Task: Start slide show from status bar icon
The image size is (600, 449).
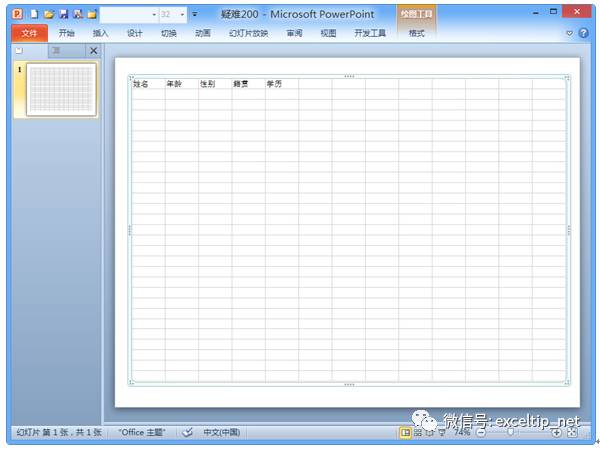Action: (442, 433)
